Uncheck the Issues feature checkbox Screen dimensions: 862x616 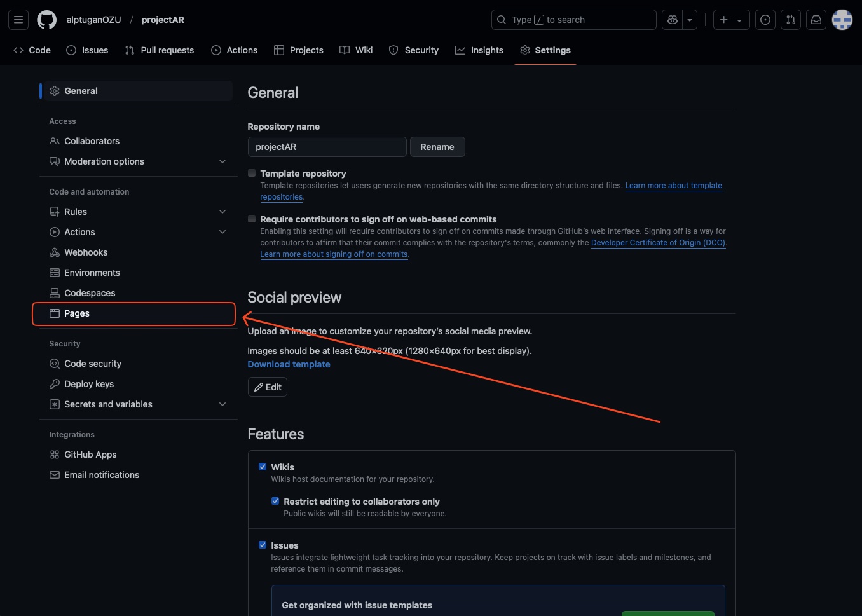click(263, 545)
